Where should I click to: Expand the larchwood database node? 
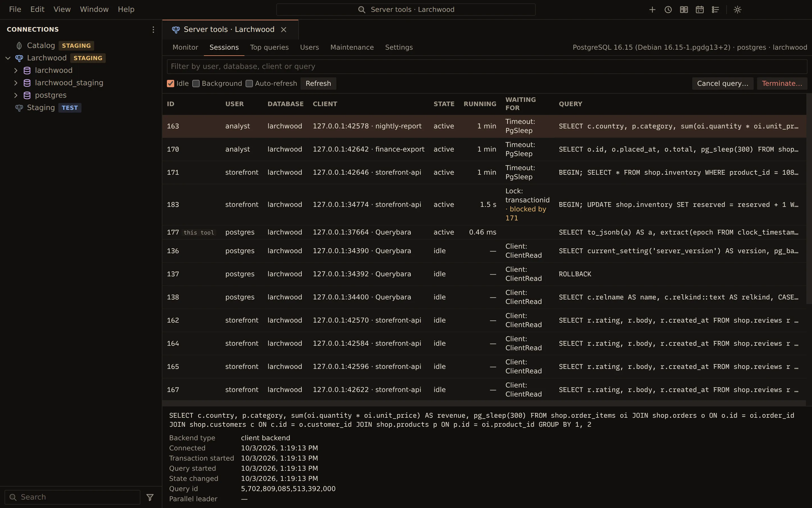pyautogui.click(x=16, y=71)
